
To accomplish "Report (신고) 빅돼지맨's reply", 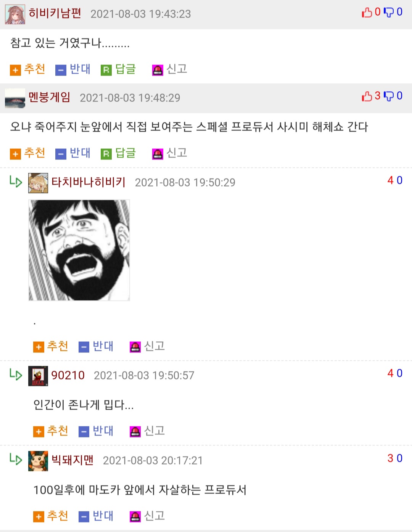I will pos(147,516).
